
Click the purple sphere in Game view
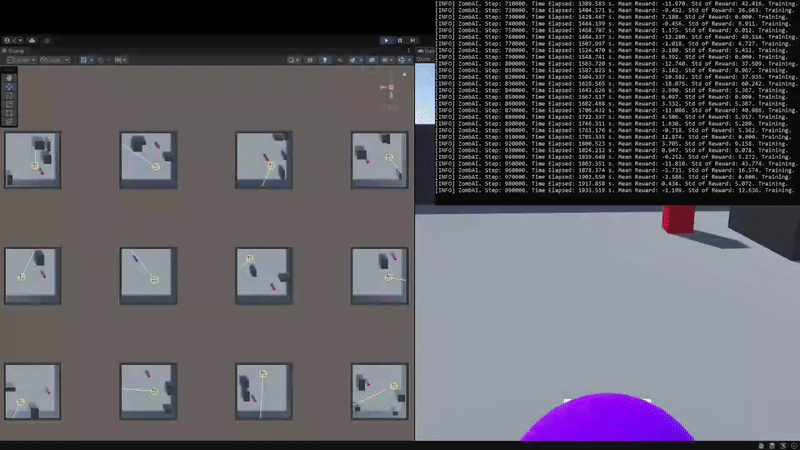607,417
